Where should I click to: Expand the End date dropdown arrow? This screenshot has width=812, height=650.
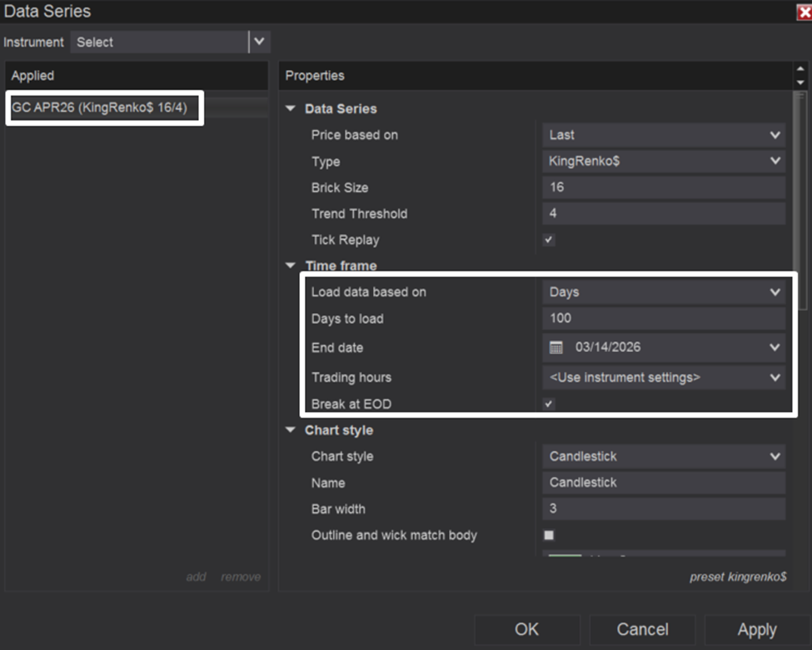[775, 347]
